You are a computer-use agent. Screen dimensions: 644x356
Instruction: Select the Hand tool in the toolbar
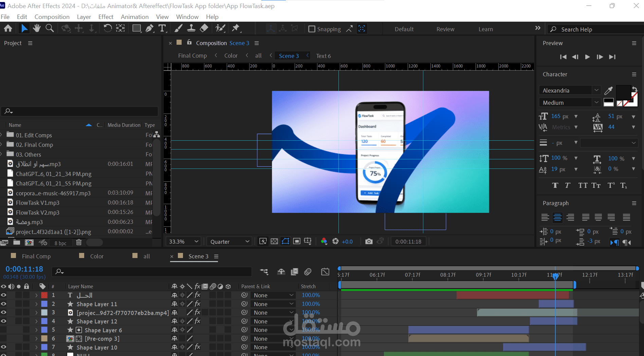[37, 28]
